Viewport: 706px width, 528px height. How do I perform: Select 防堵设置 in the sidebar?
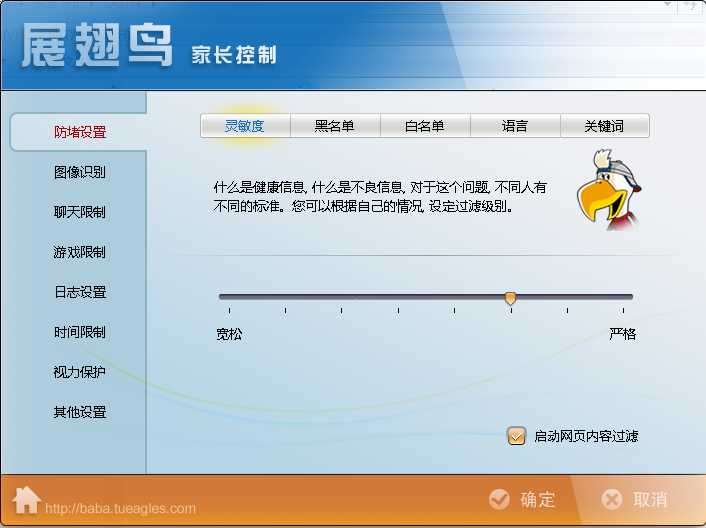tap(80, 132)
